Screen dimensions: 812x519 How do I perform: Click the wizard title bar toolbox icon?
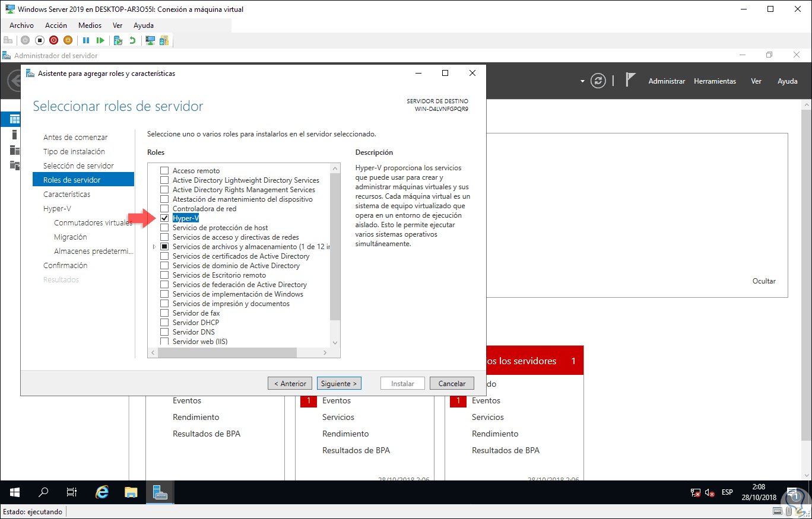[x=30, y=74]
